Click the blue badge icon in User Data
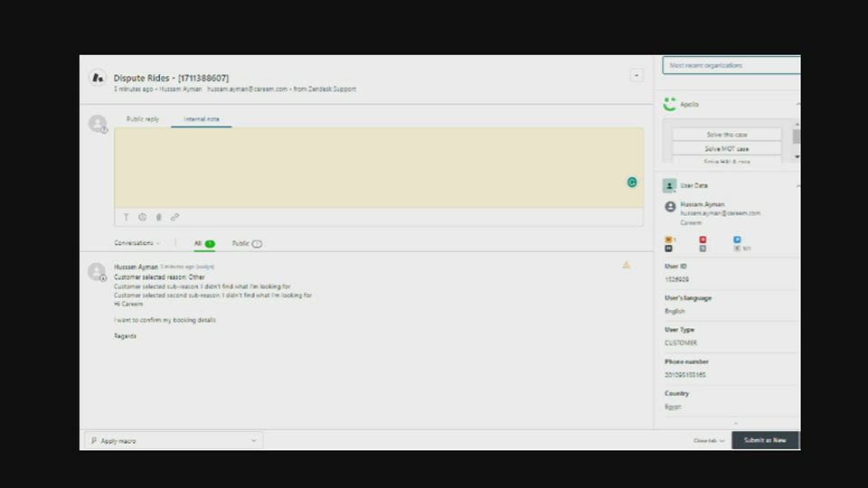The width and height of the screenshot is (868, 488). tap(737, 239)
